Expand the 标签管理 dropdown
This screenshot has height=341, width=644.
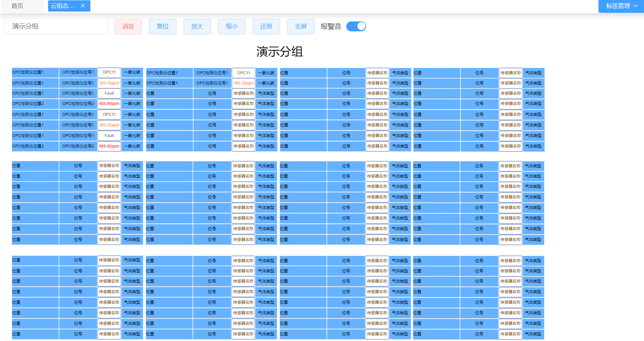click(621, 6)
